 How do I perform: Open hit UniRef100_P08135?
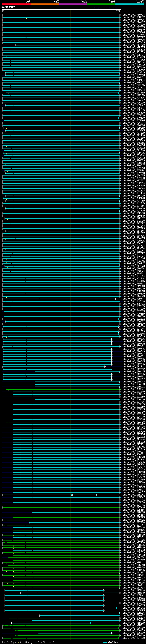134,25
